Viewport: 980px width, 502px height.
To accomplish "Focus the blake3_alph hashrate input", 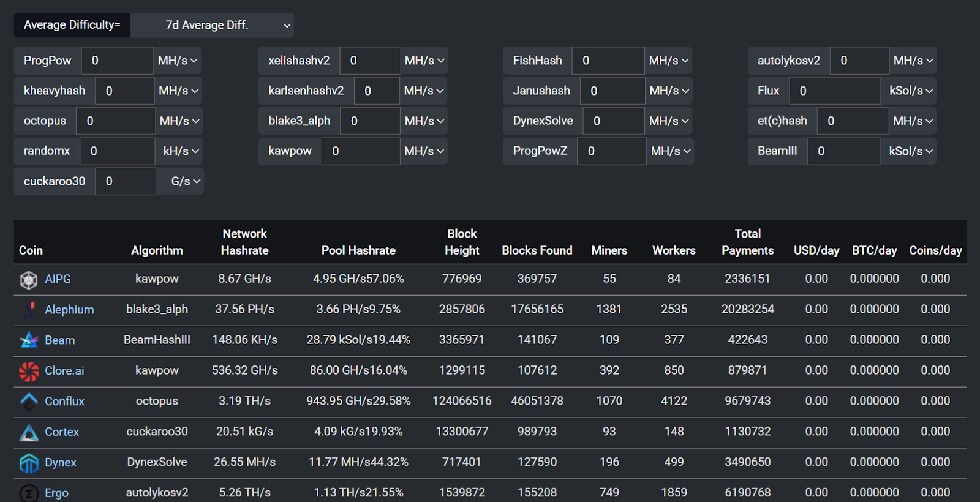I will pos(370,121).
